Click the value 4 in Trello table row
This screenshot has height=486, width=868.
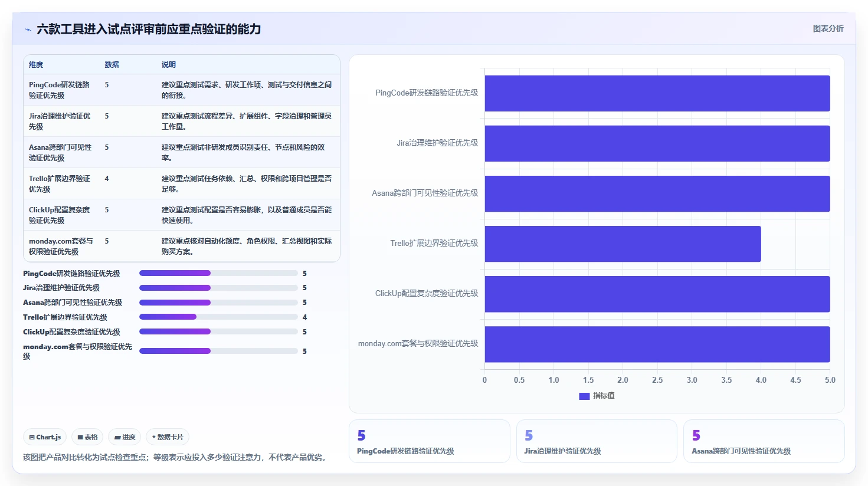tap(107, 179)
